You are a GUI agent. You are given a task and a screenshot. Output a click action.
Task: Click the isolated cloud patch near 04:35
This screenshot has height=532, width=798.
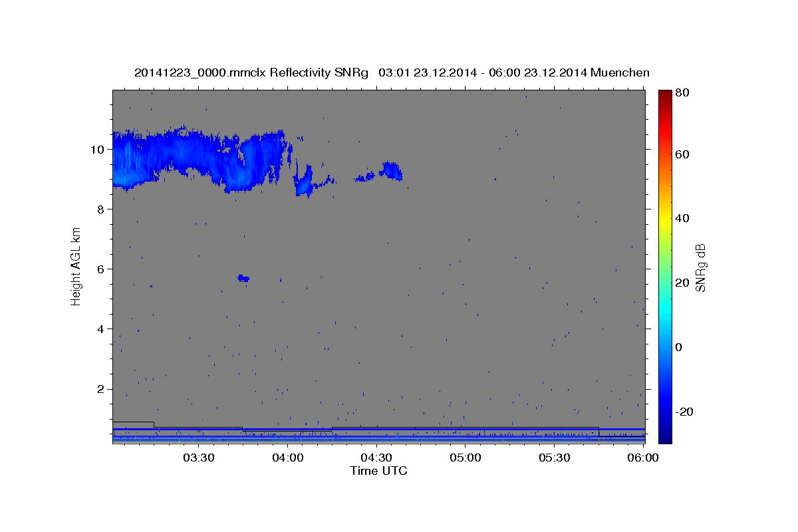click(x=391, y=170)
